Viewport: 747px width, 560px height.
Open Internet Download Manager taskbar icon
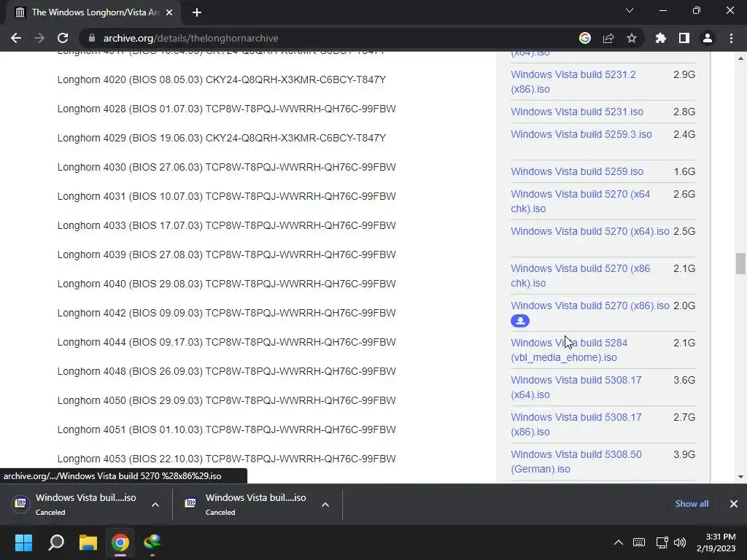coord(152,542)
